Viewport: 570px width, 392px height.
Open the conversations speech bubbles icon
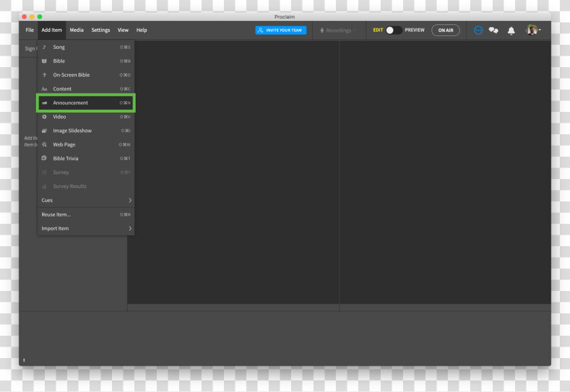493,30
